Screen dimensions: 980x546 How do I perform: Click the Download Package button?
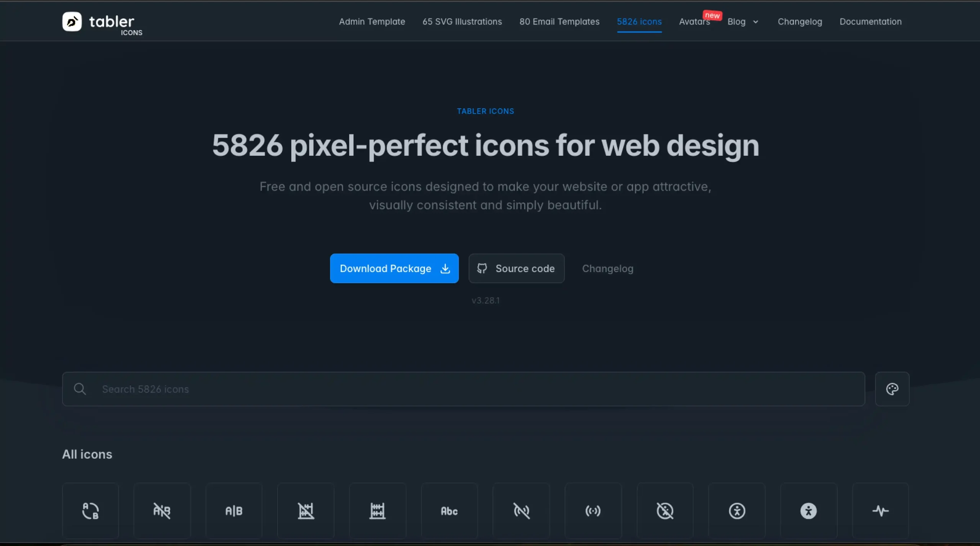[394, 269]
